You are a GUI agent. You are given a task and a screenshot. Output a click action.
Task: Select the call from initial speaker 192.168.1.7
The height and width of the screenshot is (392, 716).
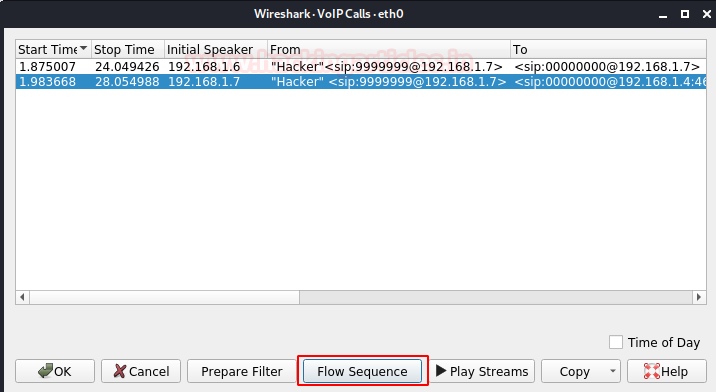pos(361,82)
